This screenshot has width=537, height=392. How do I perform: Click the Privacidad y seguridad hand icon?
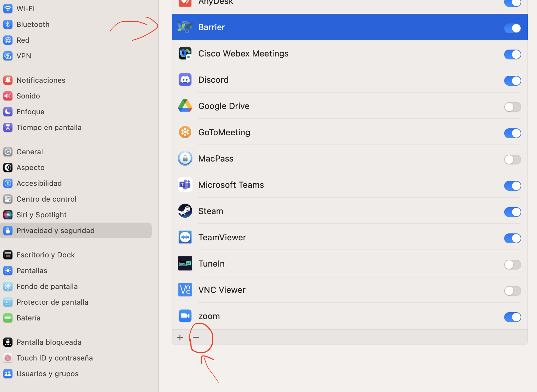pyautogui.click(x=8, y=230)
